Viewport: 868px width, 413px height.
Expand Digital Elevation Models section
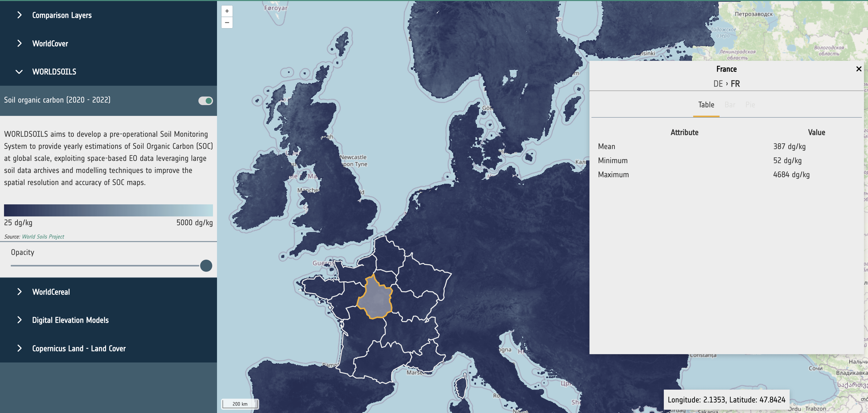point(70,320)
